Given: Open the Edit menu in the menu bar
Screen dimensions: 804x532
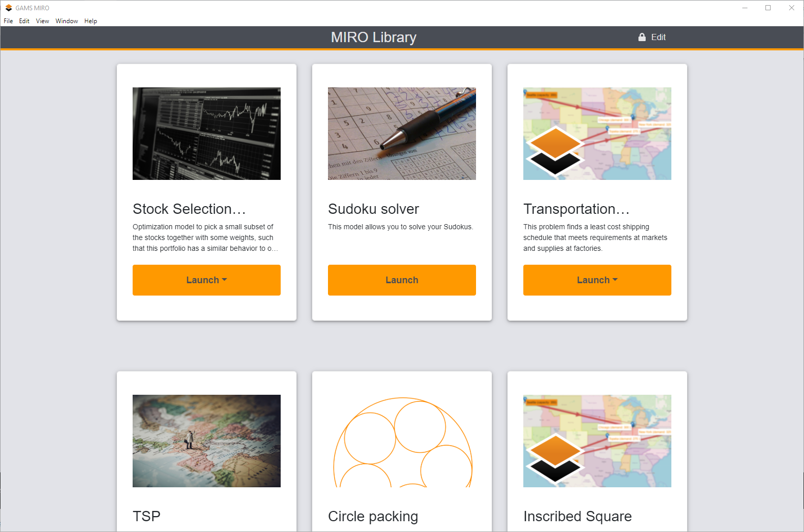Looking at the screenshot, I should point(24,21).
